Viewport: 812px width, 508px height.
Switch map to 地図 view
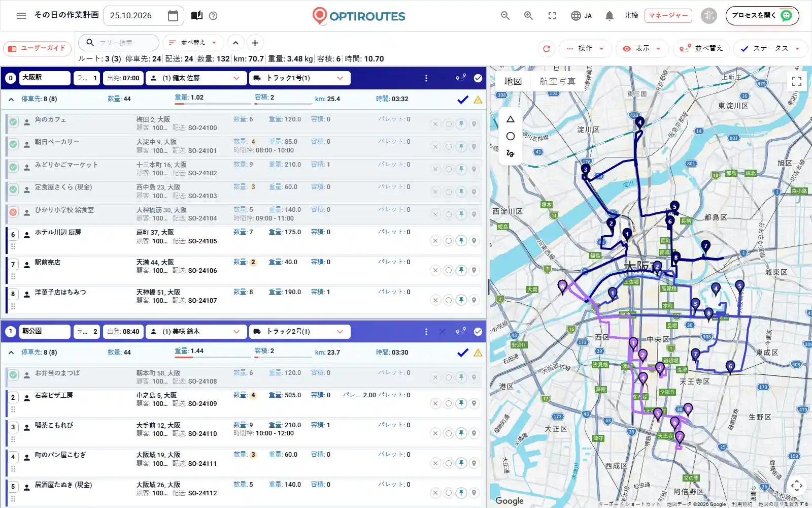coord(513,81)
